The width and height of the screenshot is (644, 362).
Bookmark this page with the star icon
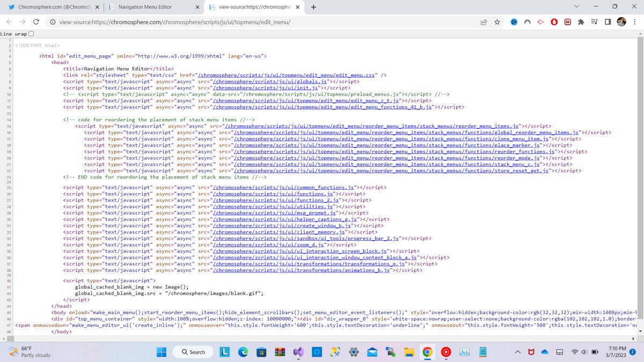pyautogui.click(x=497, y=22)
